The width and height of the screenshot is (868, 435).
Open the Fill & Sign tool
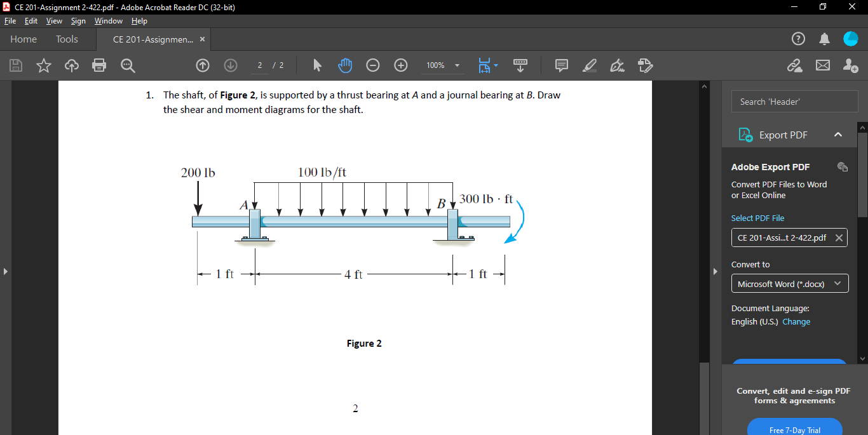point(617,65)
